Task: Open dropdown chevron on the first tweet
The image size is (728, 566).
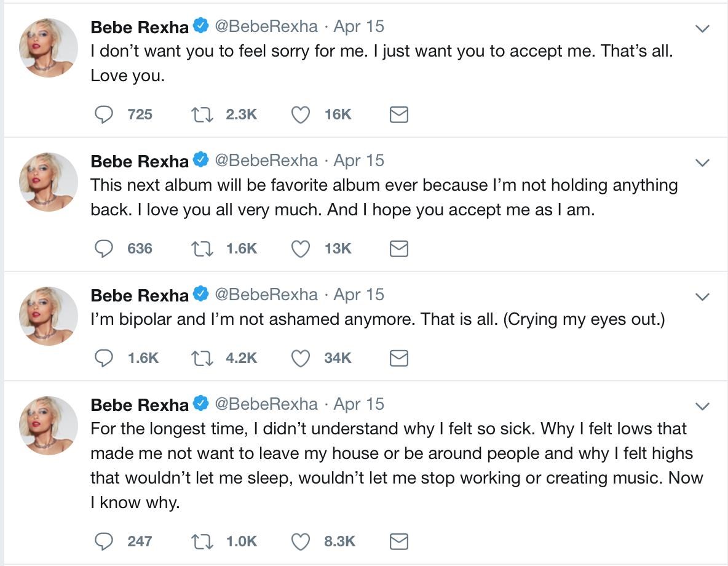Action: coord(702,28)
